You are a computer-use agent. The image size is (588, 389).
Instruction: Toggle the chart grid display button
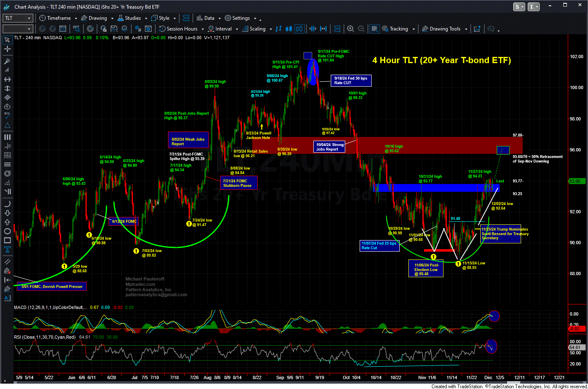375,29
